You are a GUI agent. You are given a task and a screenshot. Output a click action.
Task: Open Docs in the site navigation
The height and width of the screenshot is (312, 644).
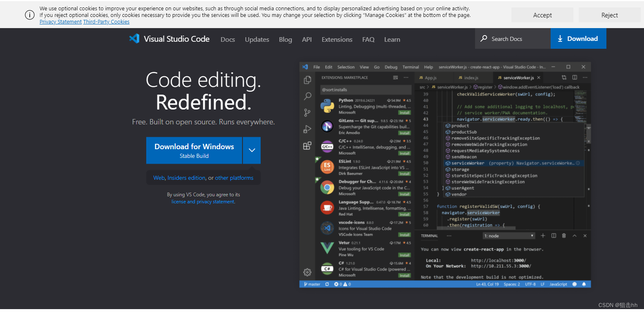pyautogui.click(x=228, y=39)
